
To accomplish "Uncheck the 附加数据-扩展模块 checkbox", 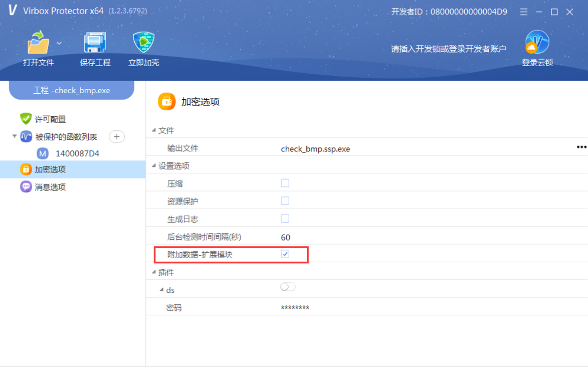I will [x=285, y=254].
